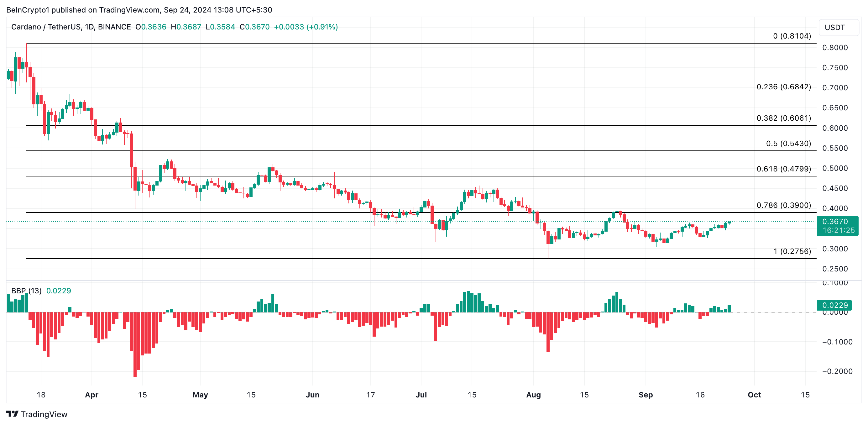This screenshot has height=425, width=868.
Task: Click the Aug date on time axis
Action: pos(533,395)
